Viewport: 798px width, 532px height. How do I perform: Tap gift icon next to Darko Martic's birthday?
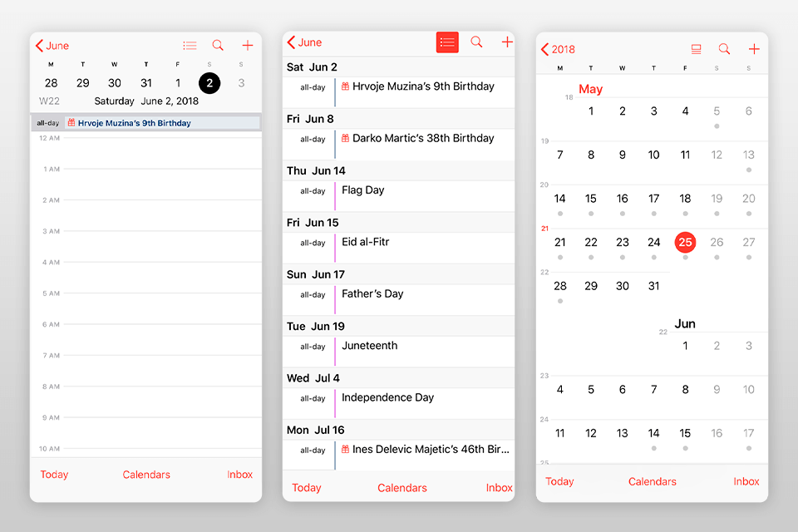click(x=347, y=138)
